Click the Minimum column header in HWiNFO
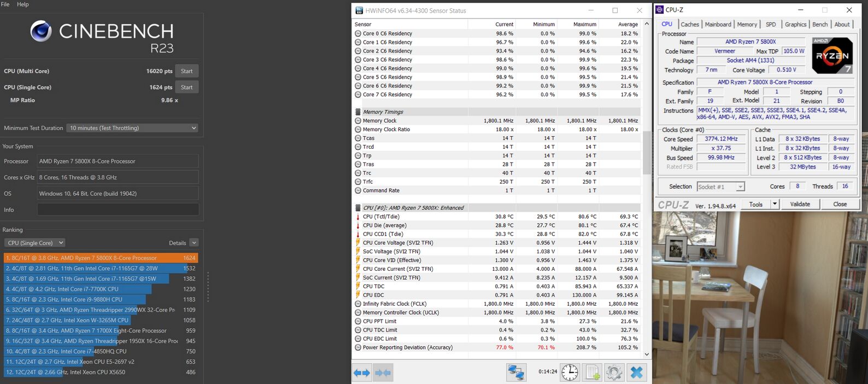The image size is (868, 384). point(537,24)
